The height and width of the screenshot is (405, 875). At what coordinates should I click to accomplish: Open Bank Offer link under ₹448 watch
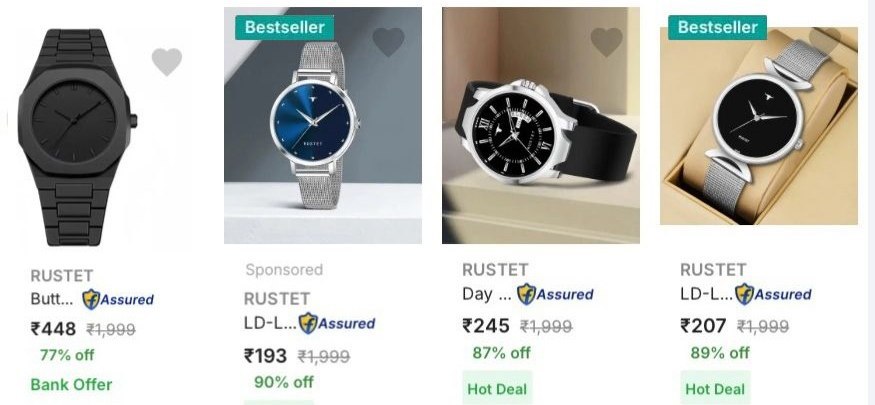pos(71,384)
